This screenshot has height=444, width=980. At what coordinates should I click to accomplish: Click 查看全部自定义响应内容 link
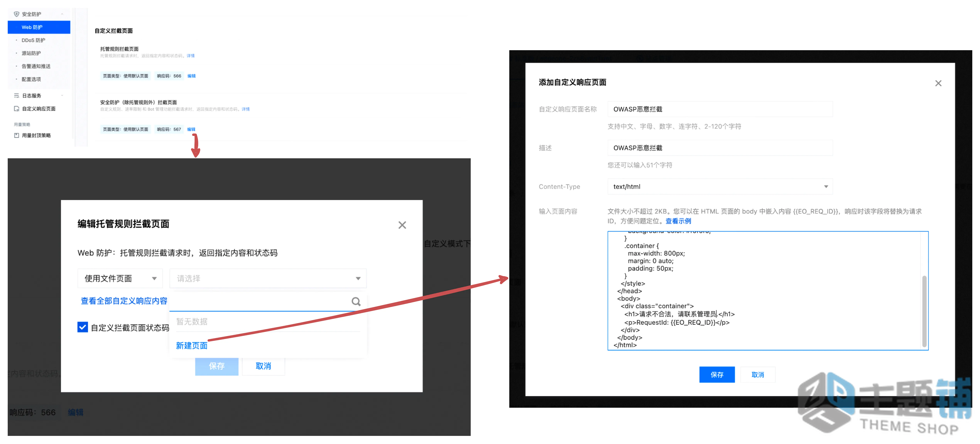124,301
